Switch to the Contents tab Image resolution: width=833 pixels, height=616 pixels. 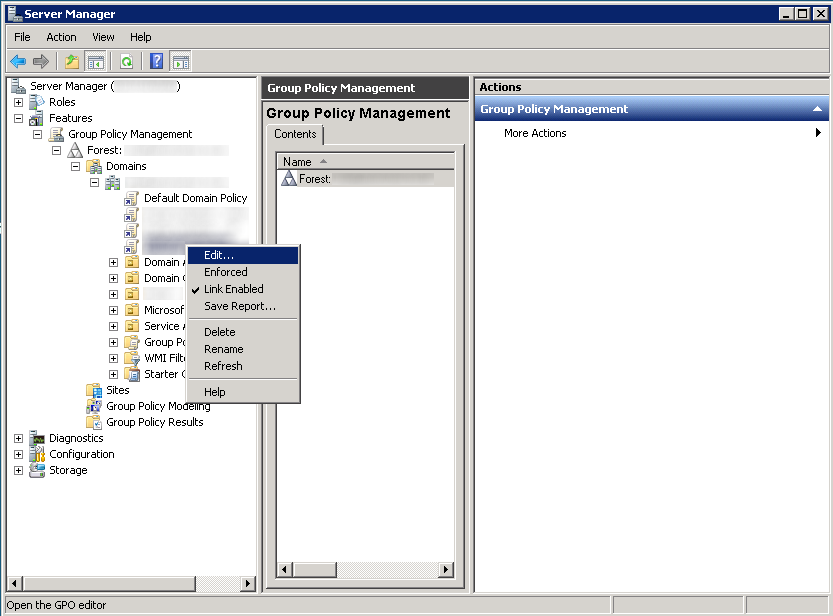click(295, 134)
